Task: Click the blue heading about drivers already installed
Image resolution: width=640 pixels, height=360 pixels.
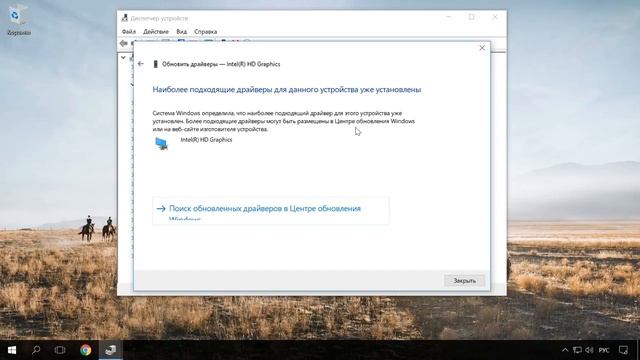Action: (287, 90)
